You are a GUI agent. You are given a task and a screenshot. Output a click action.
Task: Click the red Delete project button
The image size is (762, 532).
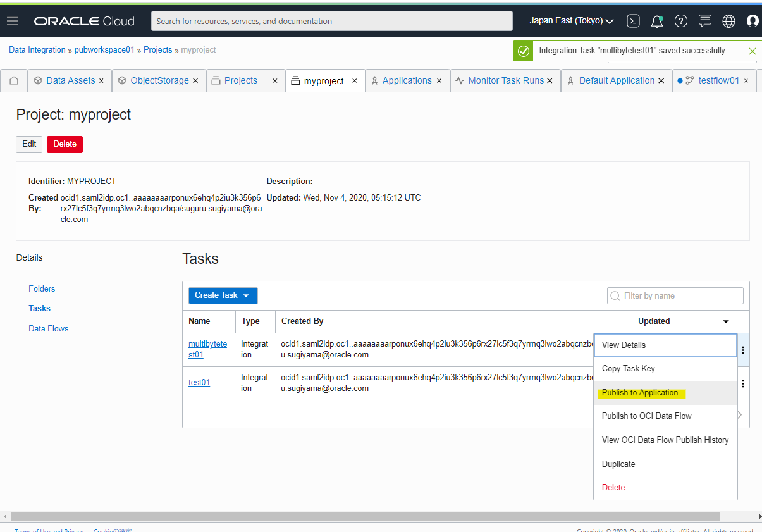(x=65, y=144)
